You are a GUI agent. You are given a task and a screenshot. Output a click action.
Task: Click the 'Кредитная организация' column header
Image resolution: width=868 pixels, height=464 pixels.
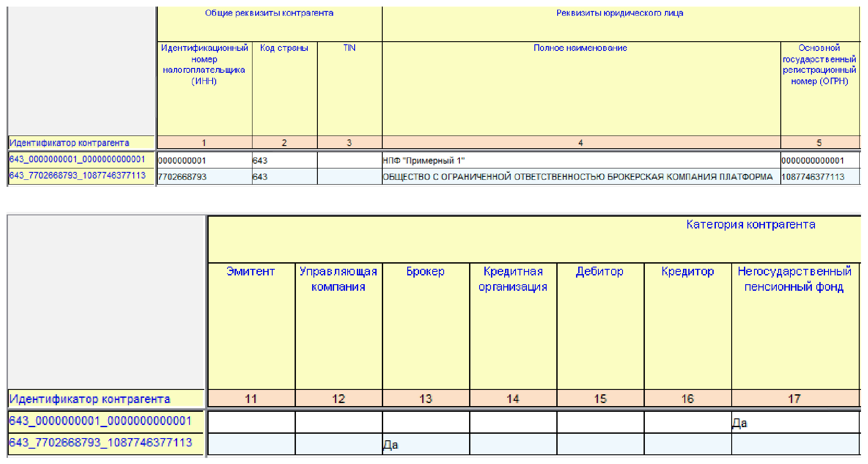[x=513, y=326]
